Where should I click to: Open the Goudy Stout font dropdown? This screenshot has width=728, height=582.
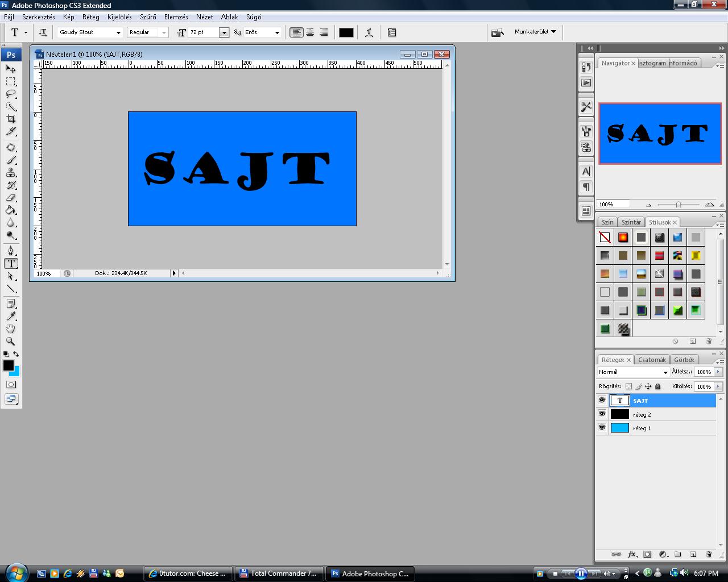118,32
